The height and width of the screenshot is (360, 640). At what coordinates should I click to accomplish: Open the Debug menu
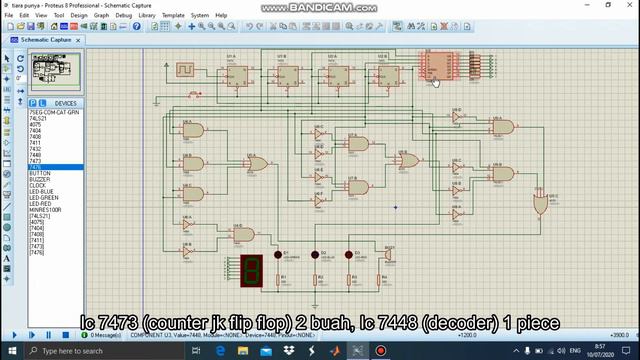[123, 15]
